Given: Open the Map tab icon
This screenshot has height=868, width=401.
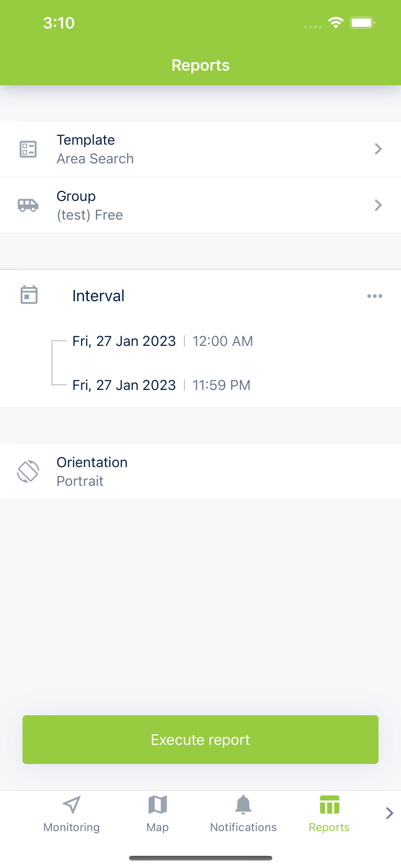Looking at the screenshot, I should 158,805.
